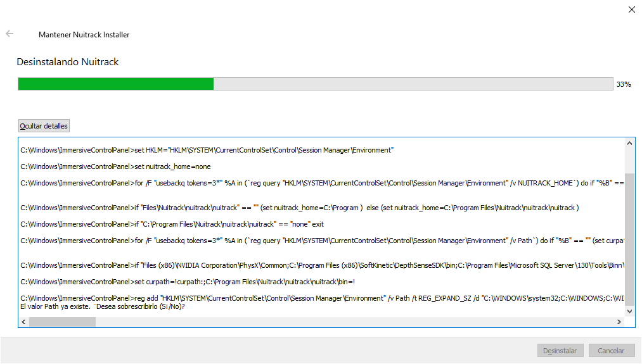This screenshot has width=642, height=364.
Task: Click the log's scroll right arrow
Action: pyautogui.click(x=619, y=322)
